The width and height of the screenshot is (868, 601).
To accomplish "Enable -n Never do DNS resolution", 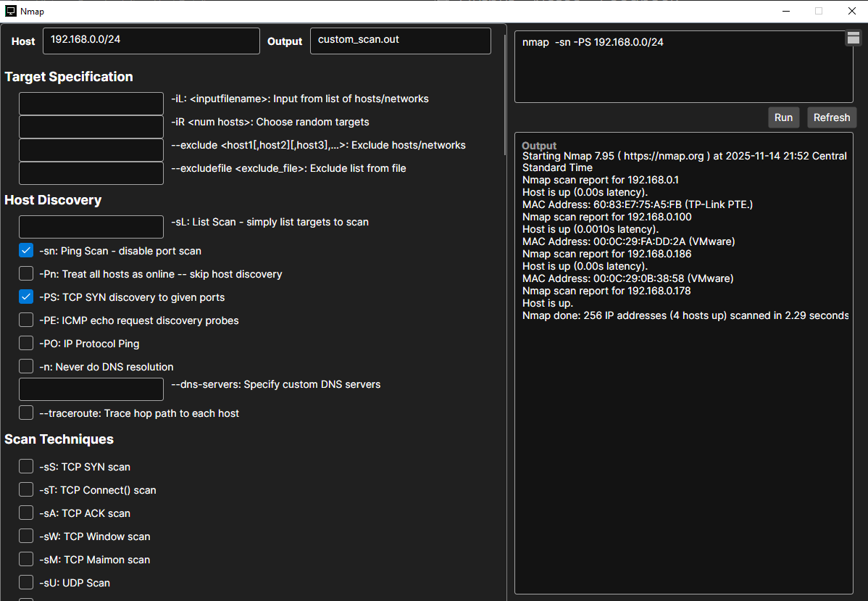I will click(26, 367).
